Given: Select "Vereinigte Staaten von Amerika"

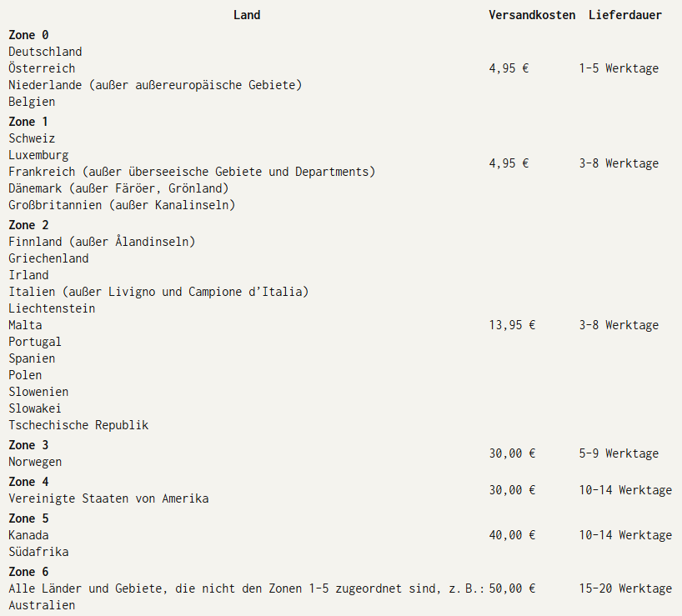Looking at the screenshot, I should tap(108, 498).
